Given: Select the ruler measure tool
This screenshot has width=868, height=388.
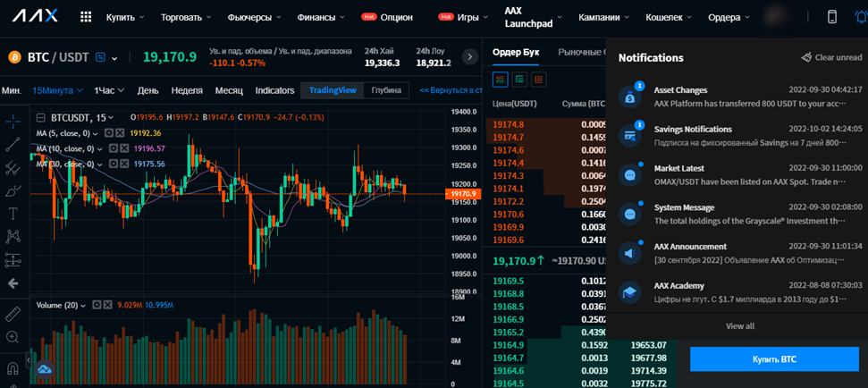Looking at the screenshot, I should click(13, 314).
